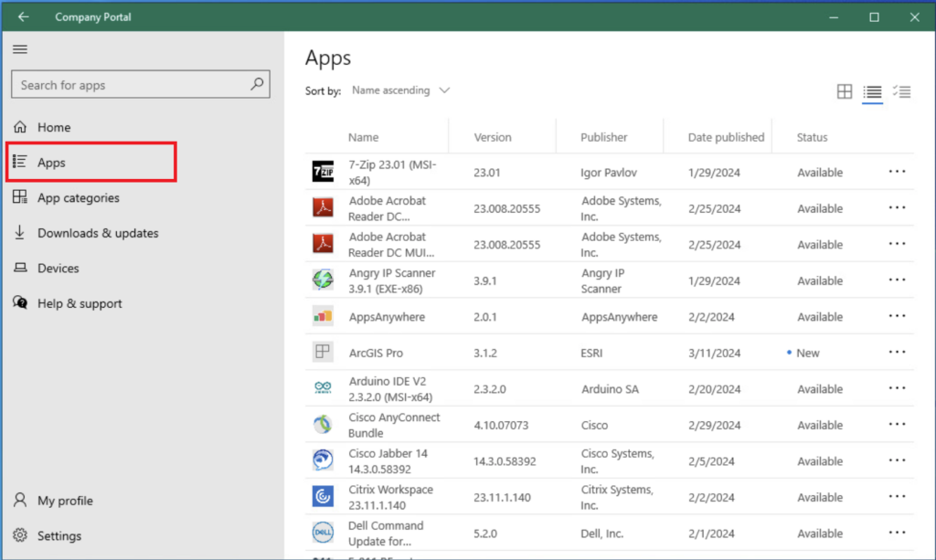This screenshot has height=560, width=936.
Task: Click the Search for apps field
Action: click(x=128, y=85)
